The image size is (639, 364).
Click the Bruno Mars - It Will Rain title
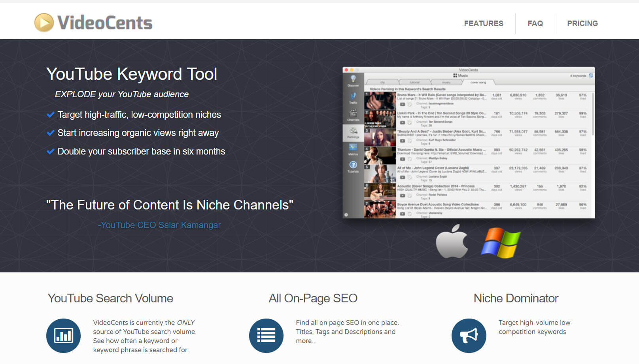pos(442,95)
